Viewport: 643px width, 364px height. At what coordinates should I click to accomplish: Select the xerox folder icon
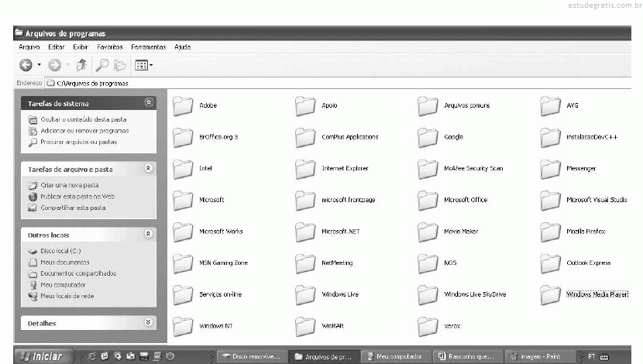point(428,326)
